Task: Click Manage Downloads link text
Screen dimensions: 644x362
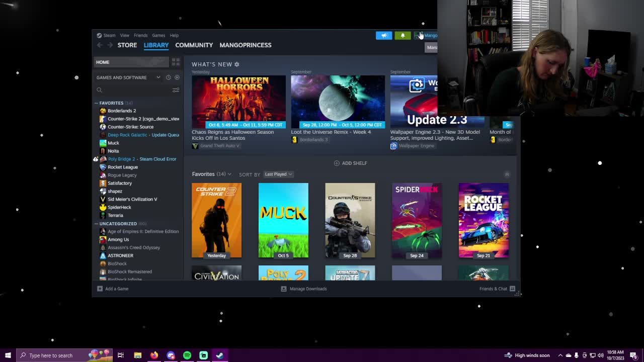Action: click(x=308, y=289)
